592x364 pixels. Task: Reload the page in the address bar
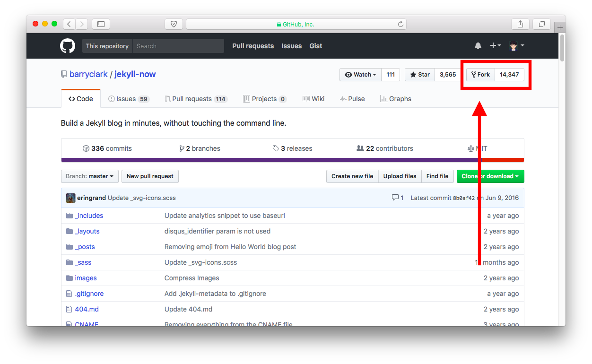pos(400,24)
